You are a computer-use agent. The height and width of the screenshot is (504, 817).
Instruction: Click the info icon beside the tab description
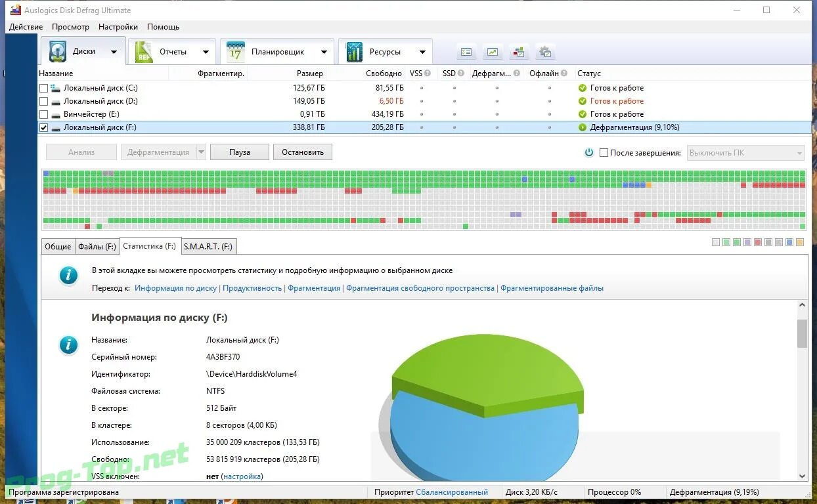[x=68, y=276]
